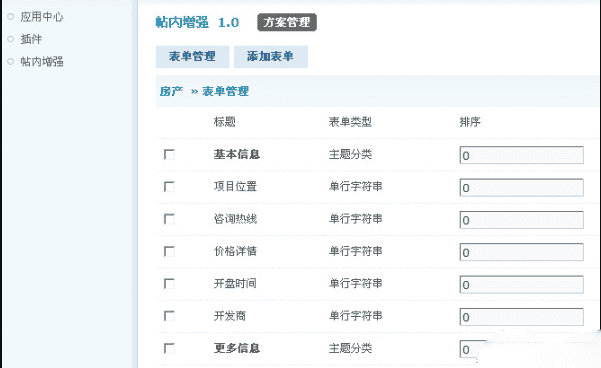The height and width of the screenshot is (368, 601).
Task: Tick the checkbox for 开发商
Action: 169,316
